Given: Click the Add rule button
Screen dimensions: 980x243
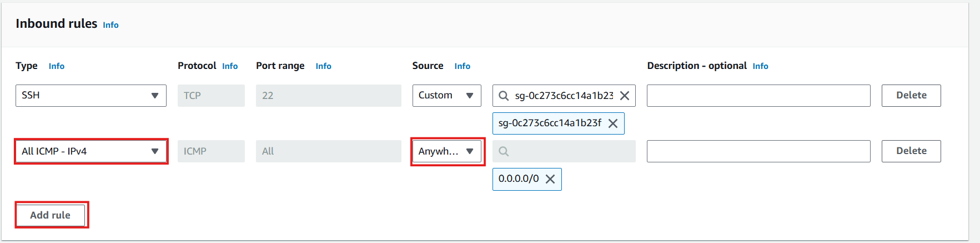Looking at the screenshot, I should [50, 215].
